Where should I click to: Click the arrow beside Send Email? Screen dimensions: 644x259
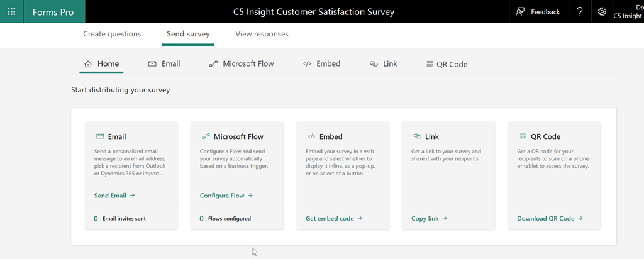[132, 196]
